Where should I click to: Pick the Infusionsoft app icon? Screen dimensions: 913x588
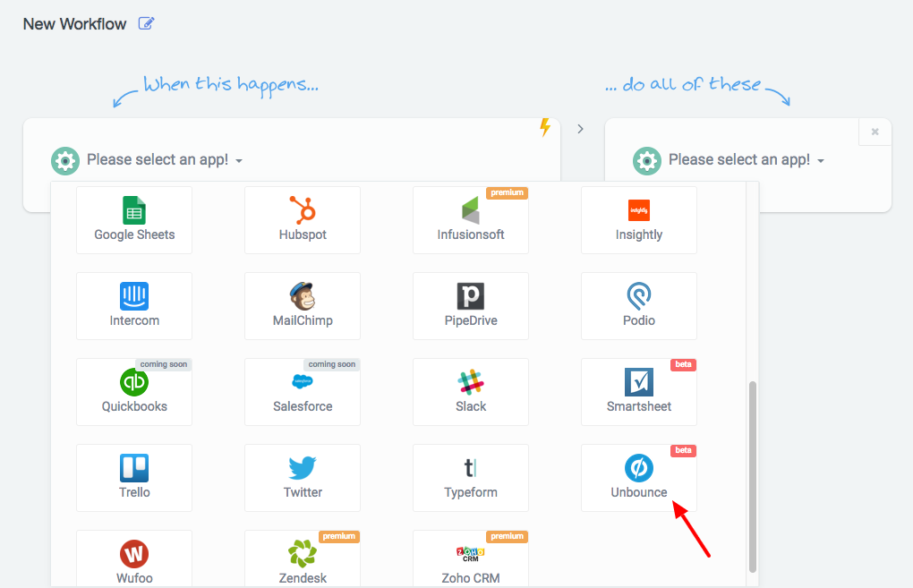point(471,210)
